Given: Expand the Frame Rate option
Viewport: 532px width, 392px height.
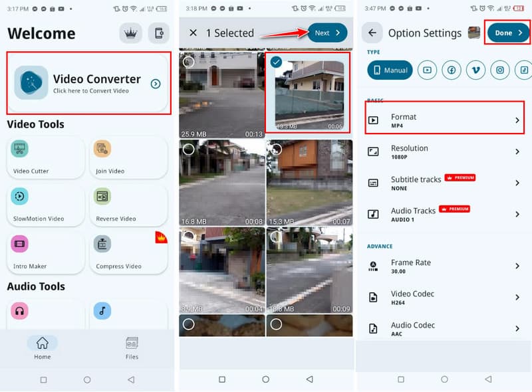Looking at the screenshot, I should [x=444, y=266].
